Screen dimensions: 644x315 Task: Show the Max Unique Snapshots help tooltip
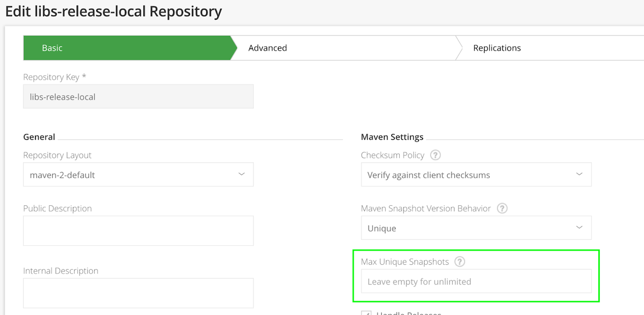point(460,262)
